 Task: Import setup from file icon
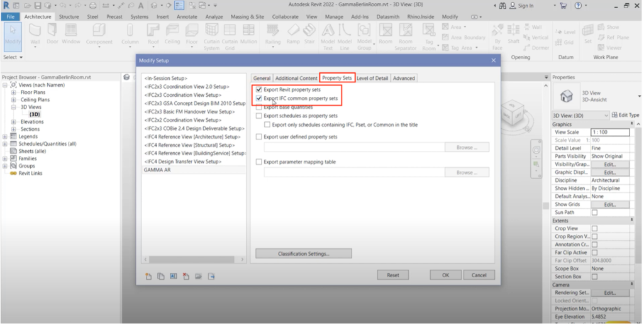(x=198, y=277)
